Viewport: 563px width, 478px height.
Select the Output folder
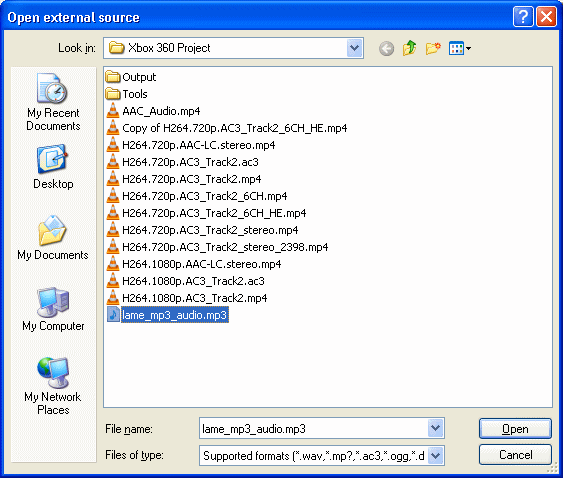tap(131, 77)
